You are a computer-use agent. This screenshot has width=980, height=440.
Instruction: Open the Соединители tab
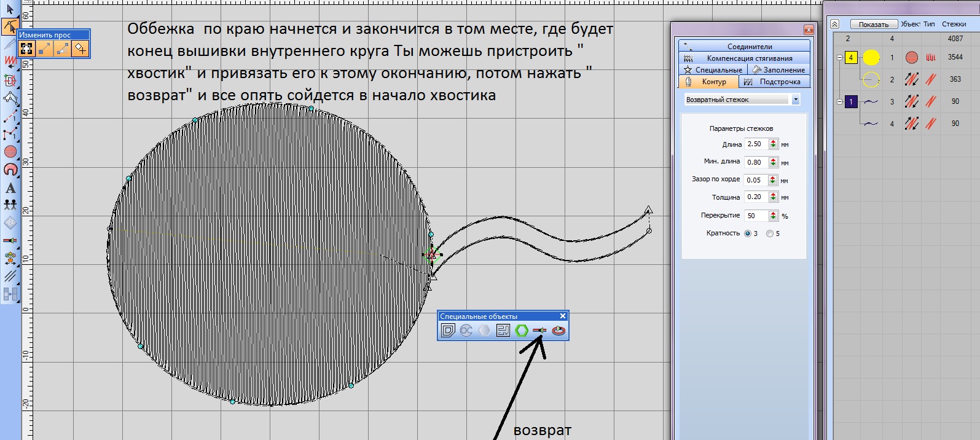pyautogui.click(x=744, y=46)
